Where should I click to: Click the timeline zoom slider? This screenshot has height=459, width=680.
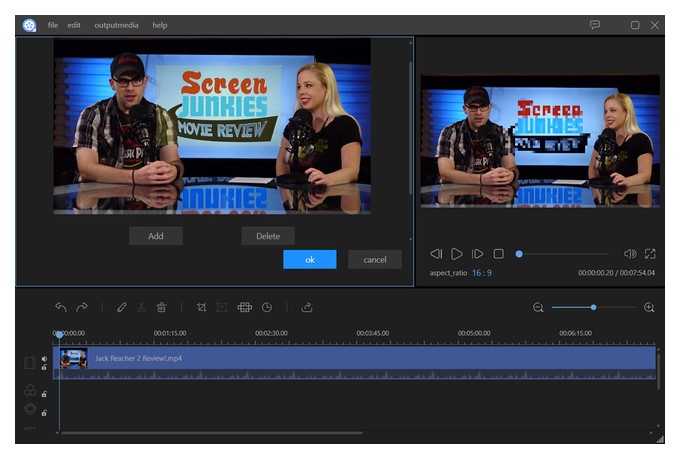593,308
